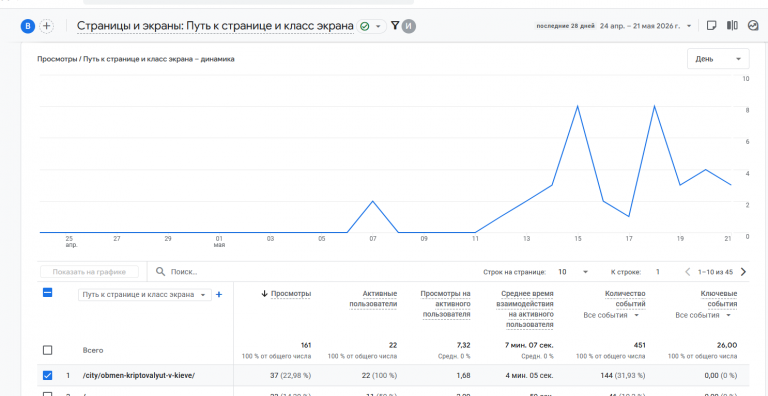Click the chart peak on day 15
The height and width of the screenshot is (396, 768).
(x=577, y=106)
